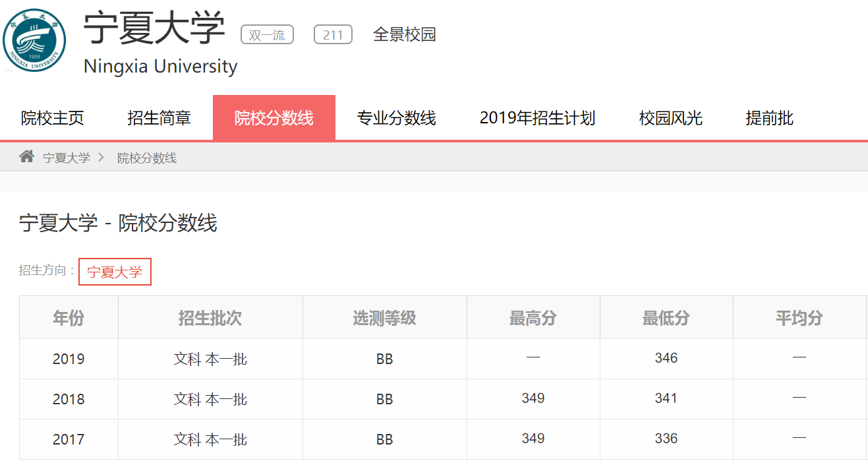Click the 选测等级 column header
Viewport: 868px width, 461px height.
(x=385, y=318)
